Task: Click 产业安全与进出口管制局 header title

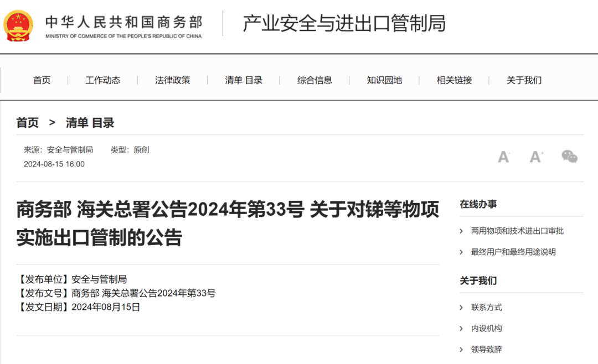Action: coord(344,23)
